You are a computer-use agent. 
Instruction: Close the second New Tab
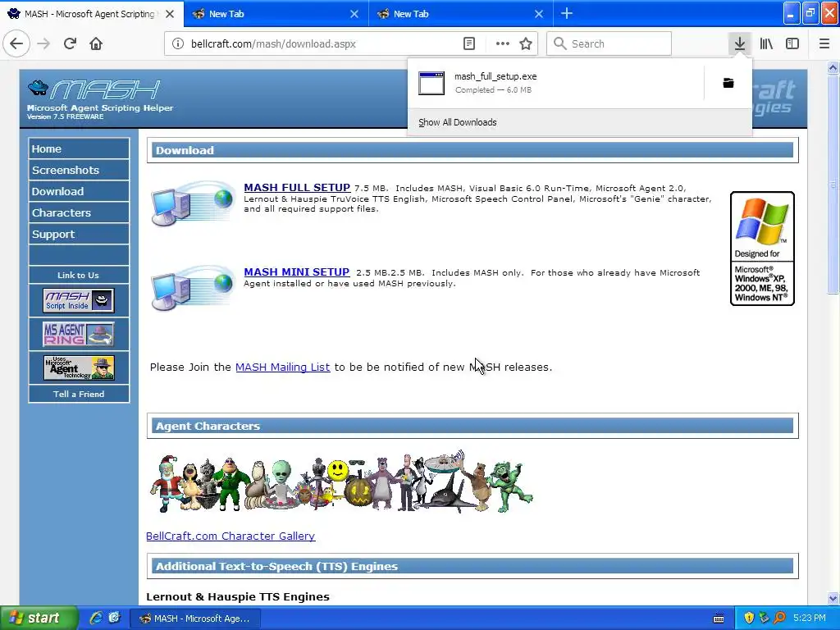tap(354, 14)
